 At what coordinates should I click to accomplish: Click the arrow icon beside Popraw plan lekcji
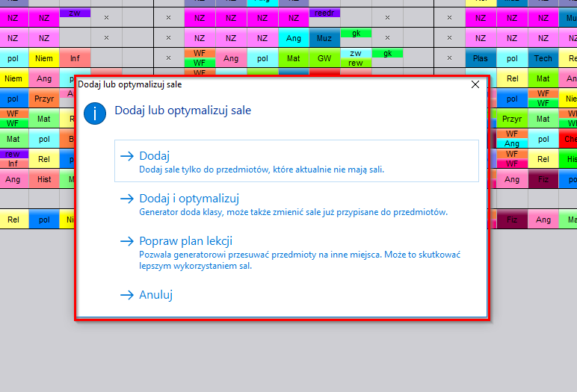coord(126,241)
